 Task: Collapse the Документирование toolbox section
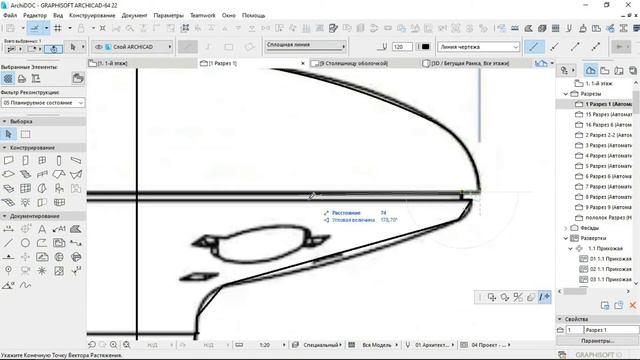pos(4,216)
